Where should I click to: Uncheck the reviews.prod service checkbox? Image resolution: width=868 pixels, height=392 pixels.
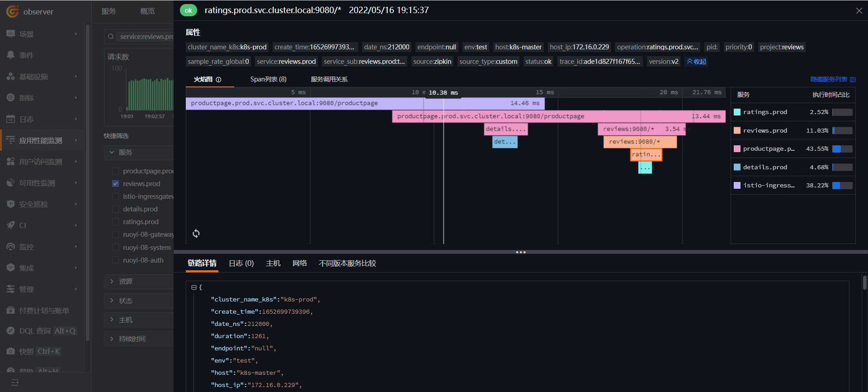115,184
